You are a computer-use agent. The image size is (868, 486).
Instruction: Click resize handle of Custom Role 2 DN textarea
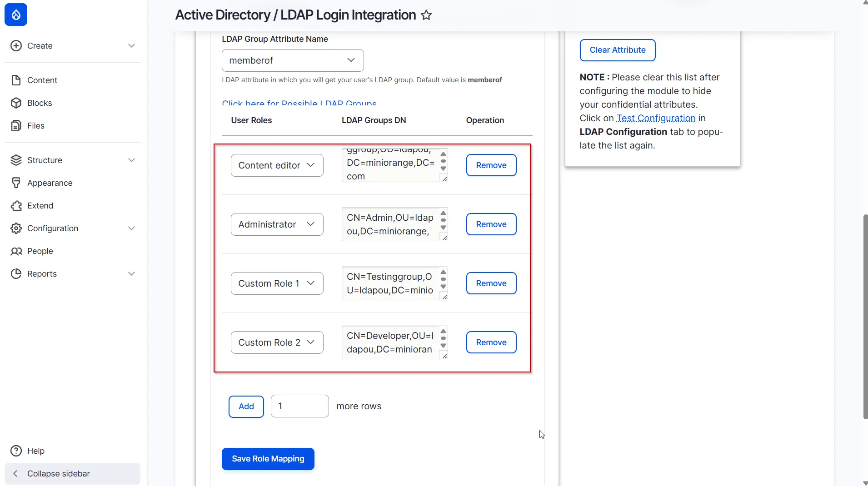444,356
